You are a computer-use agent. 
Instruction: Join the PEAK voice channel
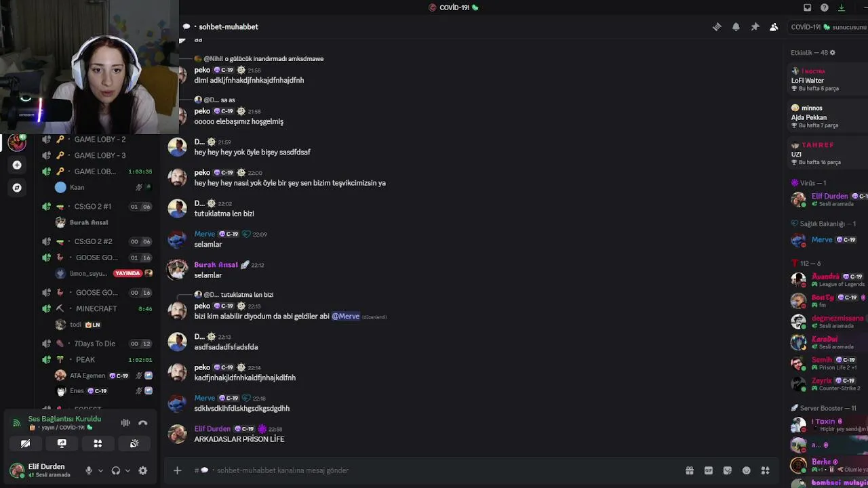point(85,360)
